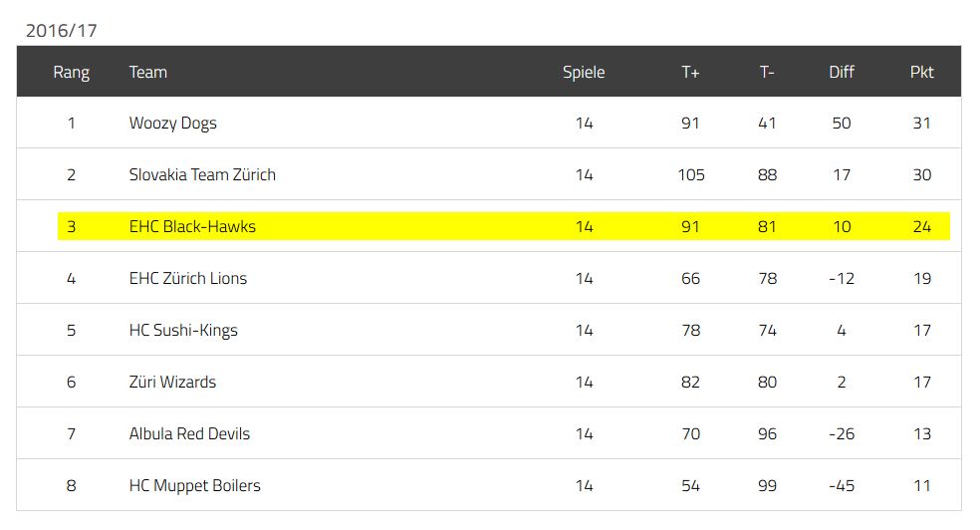Click the Rang column header
The height and width of the screenshot is (530, 980).
(x=72, y=73)
